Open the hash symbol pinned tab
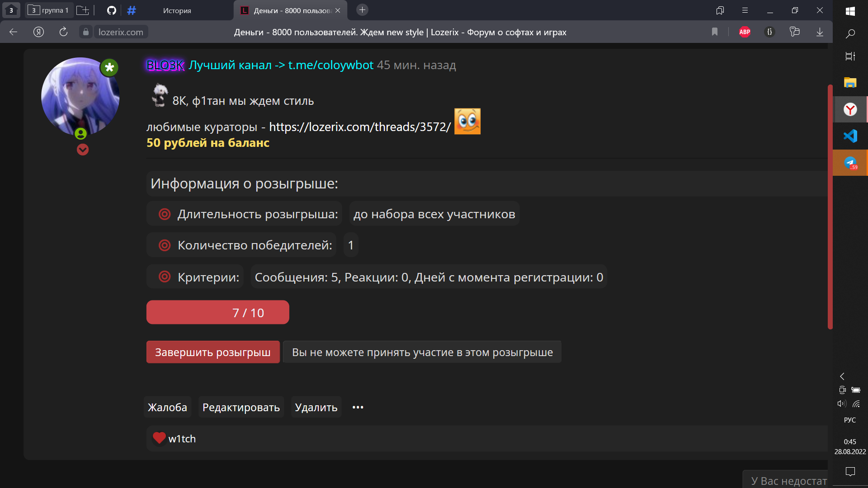 132,10
